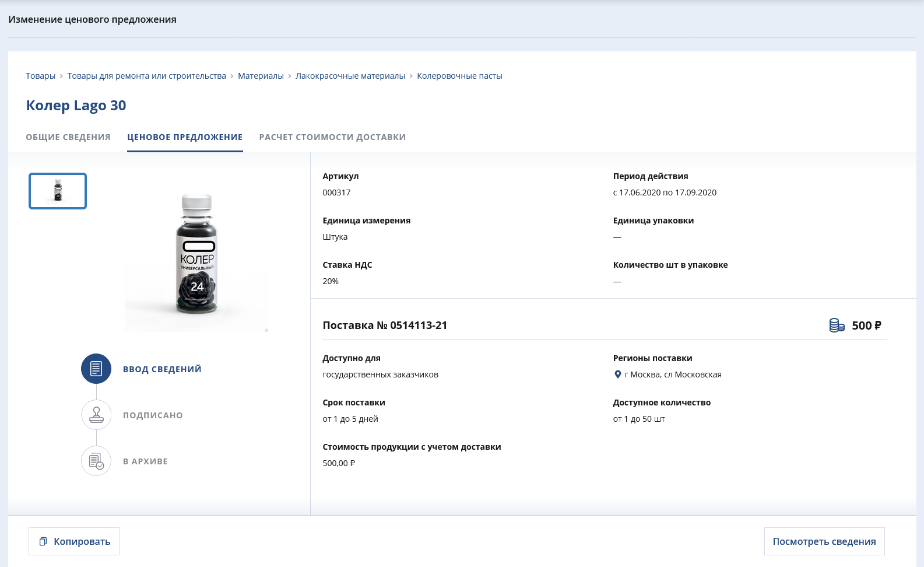Viewport: 924px width, 567px height.
Task: Open the 'Товары' breadcrumb link
Action: point(40,76)
